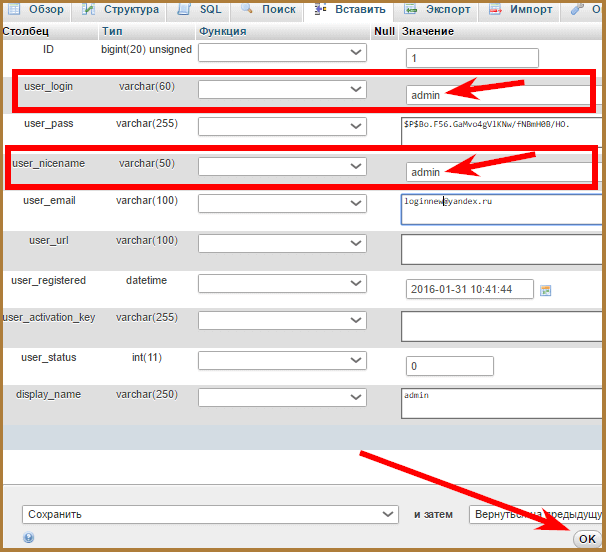Click the SQL tab icon
606x552 pixels.
point(184,9)
